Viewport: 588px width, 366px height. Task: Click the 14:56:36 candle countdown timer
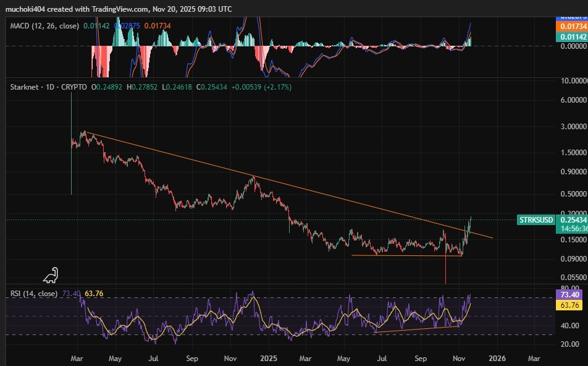tap(571, 229)
